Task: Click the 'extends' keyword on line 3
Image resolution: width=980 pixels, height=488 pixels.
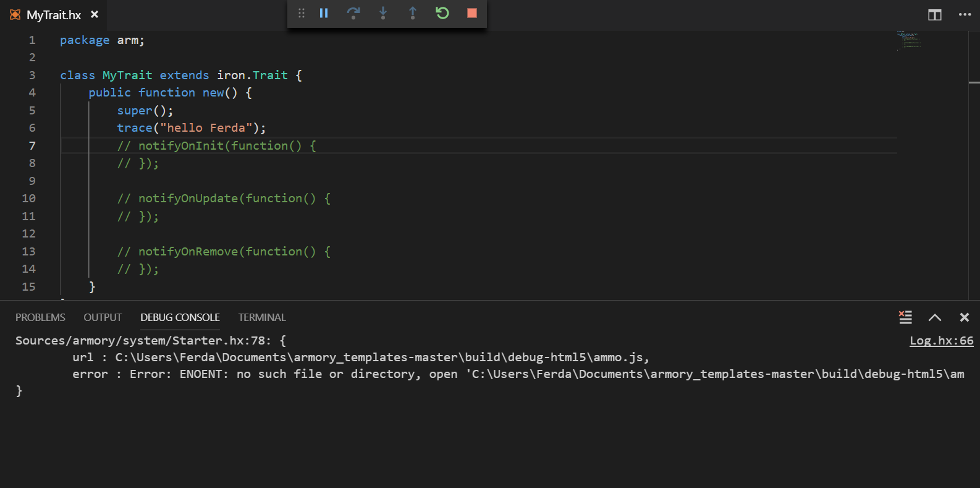Action: coord(184,75)
